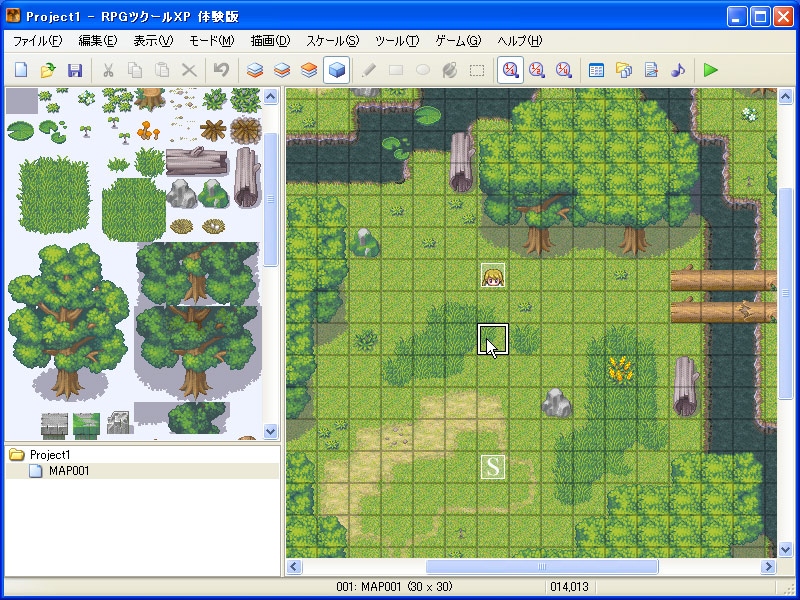Pick the blank eraser tile in palette
The height and width of the screenshot is (600, 800).
click(22, 101)
